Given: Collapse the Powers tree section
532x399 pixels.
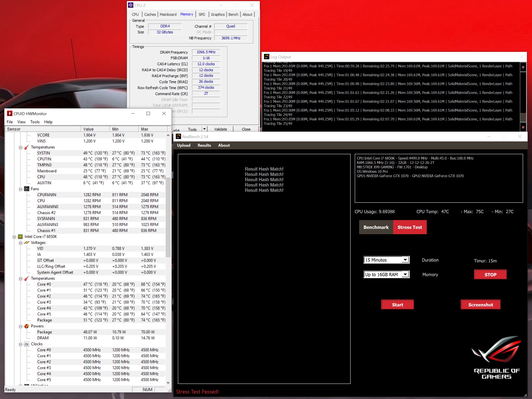Looking at the screenshot, I should click(x=20, y=326).
